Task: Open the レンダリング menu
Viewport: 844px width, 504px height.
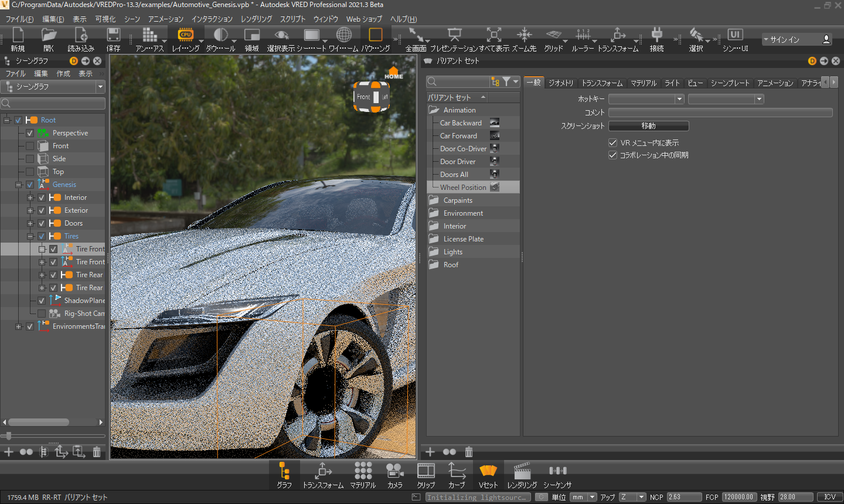Action: [256, 19]
